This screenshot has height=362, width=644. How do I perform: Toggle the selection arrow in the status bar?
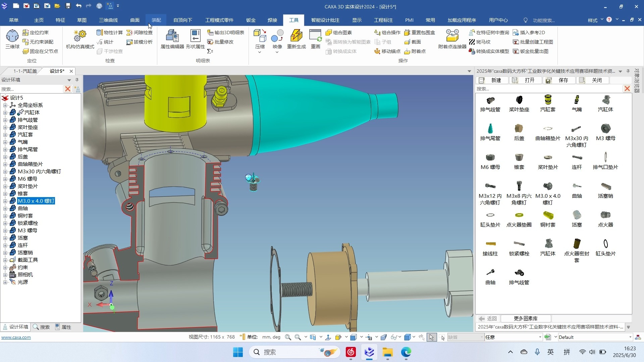pos(431,337)
